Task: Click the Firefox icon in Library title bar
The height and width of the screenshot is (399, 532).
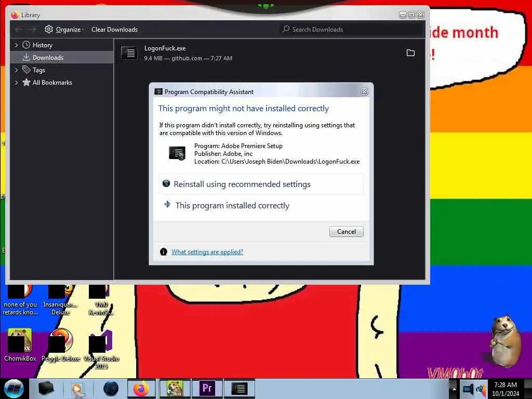Action: click(14, 15)
